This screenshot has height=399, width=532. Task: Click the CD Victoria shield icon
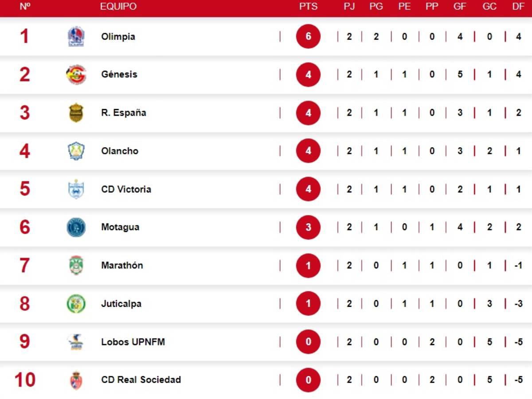(x=76, y=189)
